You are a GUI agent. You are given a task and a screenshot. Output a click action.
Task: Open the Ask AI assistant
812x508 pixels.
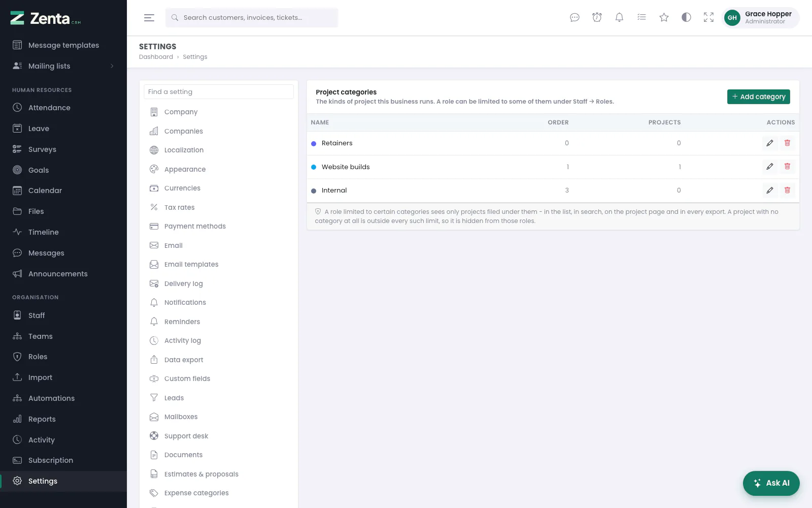click(x=771, y=483)
